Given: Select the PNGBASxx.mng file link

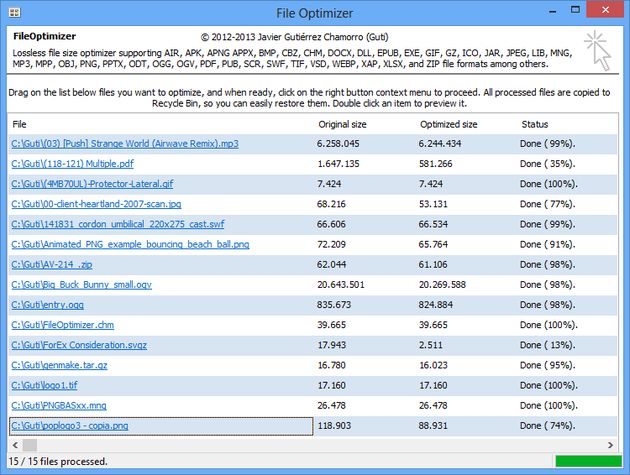Looking at the screenshot, I should (59, 405).
